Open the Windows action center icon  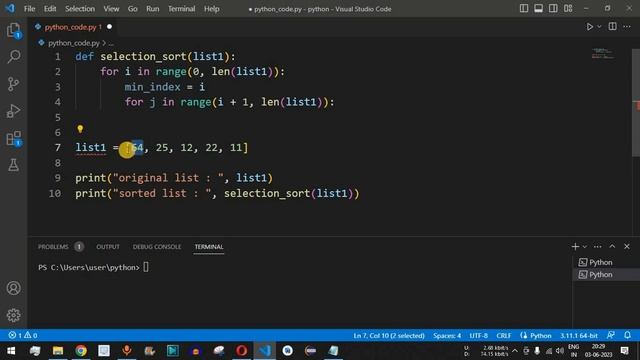coord(624,351)
